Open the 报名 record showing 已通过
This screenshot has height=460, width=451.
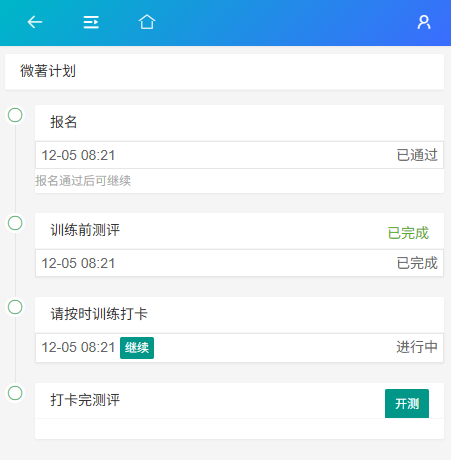point(239,155)
